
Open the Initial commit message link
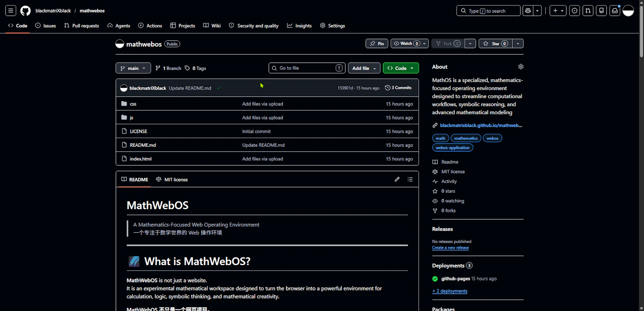[x=256, y=132]
